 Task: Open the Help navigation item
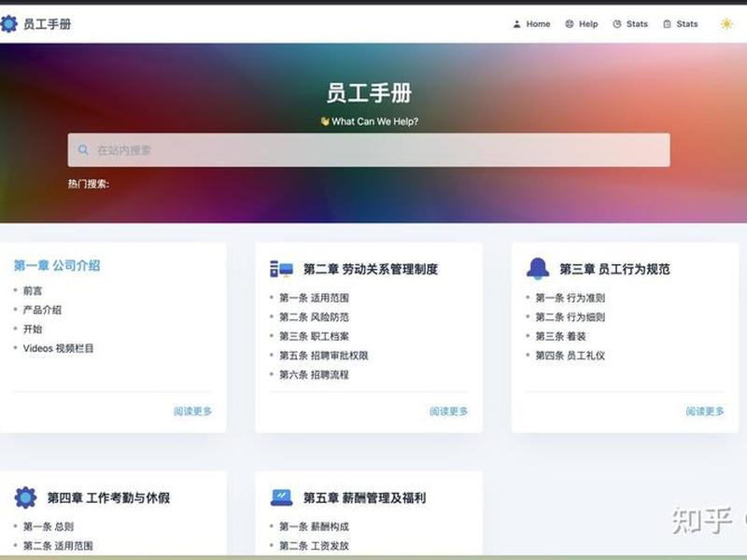581,24
